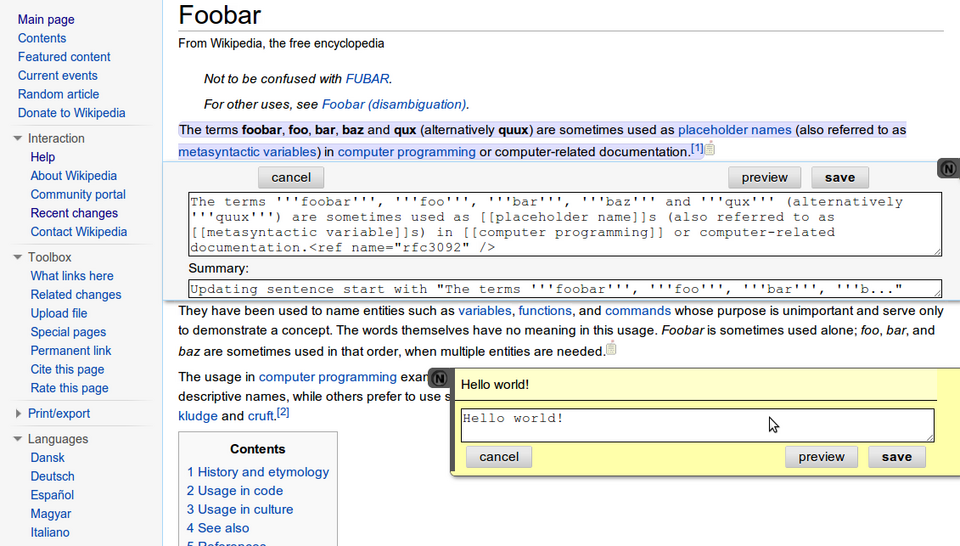960x546 pixels.
Task: Switch to Italiano language version
Action: click(50, 533)
